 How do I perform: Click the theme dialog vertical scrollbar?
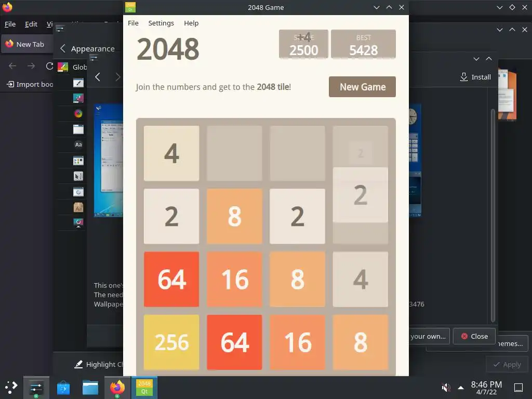click(493, 215)
